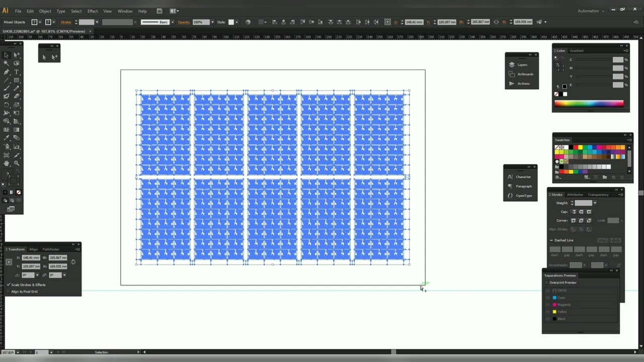This screenshot has width=644, height=362.
Task: Switch to the Transparency tab
Action: pyautogui.click(x=598, y=195)
